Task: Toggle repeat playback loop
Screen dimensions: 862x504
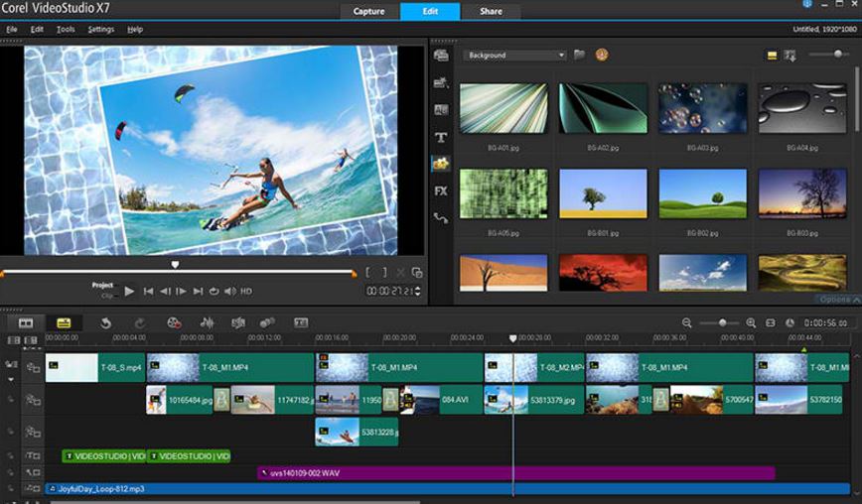Action: (x=215, y=291)
